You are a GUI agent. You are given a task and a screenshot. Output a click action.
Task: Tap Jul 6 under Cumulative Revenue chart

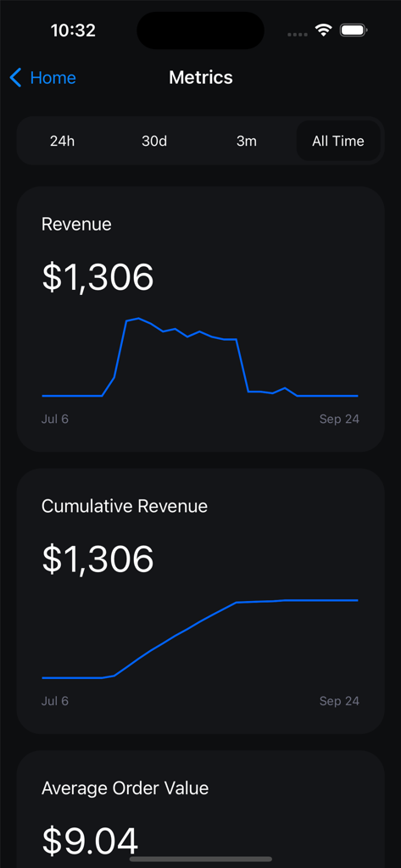(x=55, y=701)
